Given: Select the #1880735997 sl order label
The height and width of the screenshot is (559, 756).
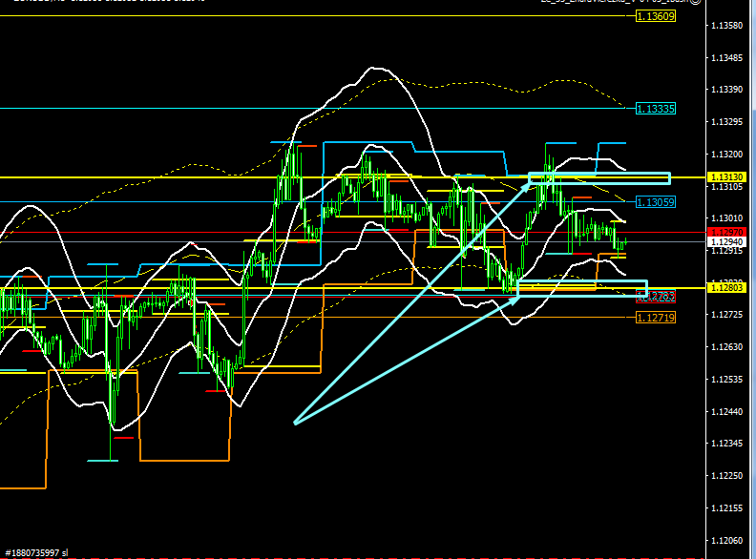Looking at the screenshot, I should [36, 552].
